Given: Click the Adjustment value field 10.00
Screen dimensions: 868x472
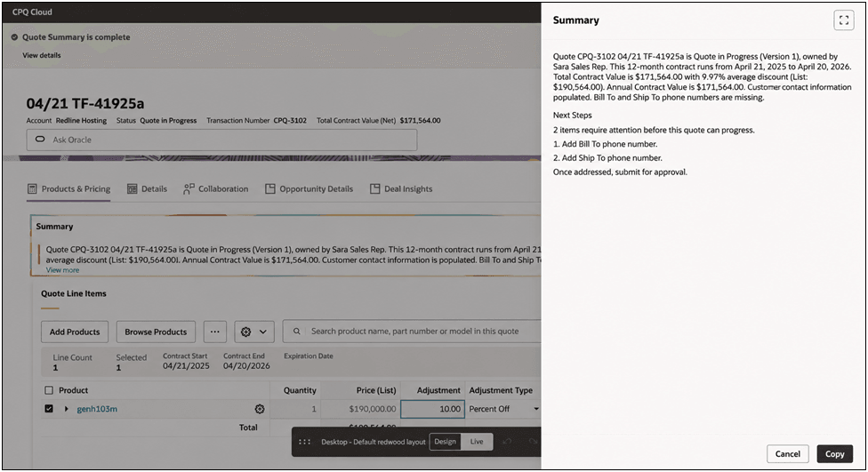Looking at the screenshot, I should (x=431, y=409).
